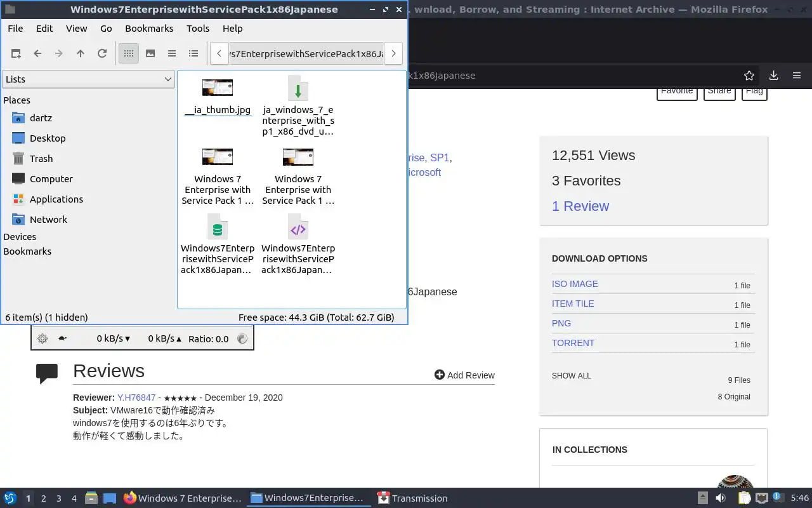Click the 5:46 taskbar clock

point(799,498)
